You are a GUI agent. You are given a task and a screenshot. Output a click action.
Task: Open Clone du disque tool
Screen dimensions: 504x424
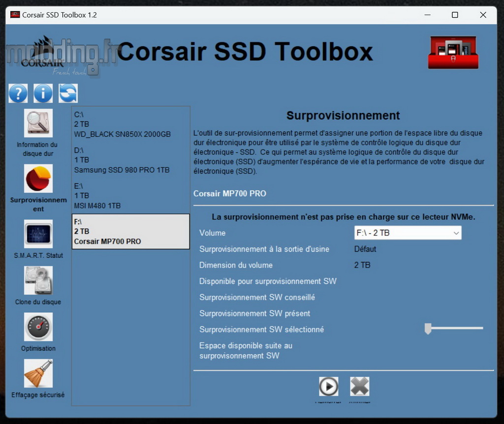(38, 280)
